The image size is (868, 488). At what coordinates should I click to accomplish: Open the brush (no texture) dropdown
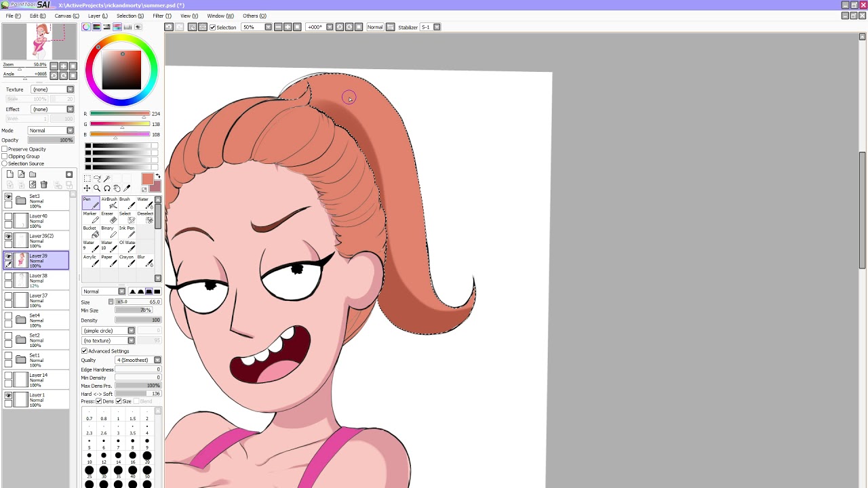click(108, 340)
